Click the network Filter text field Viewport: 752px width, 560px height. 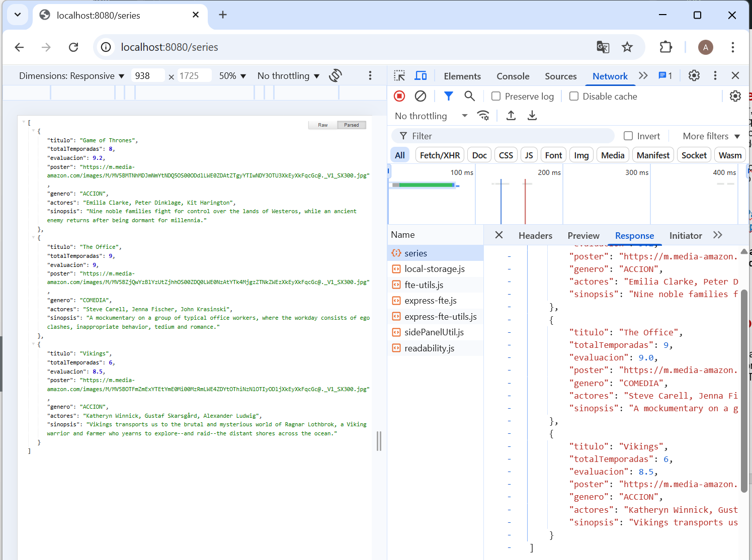(503, 136)
